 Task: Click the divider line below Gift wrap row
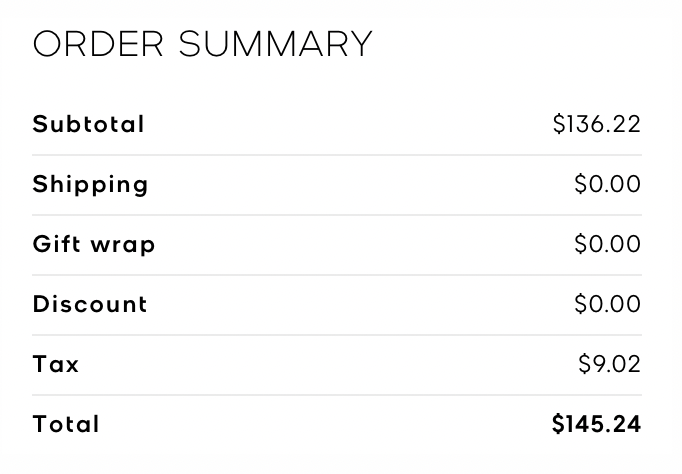(x=337, y=275)
